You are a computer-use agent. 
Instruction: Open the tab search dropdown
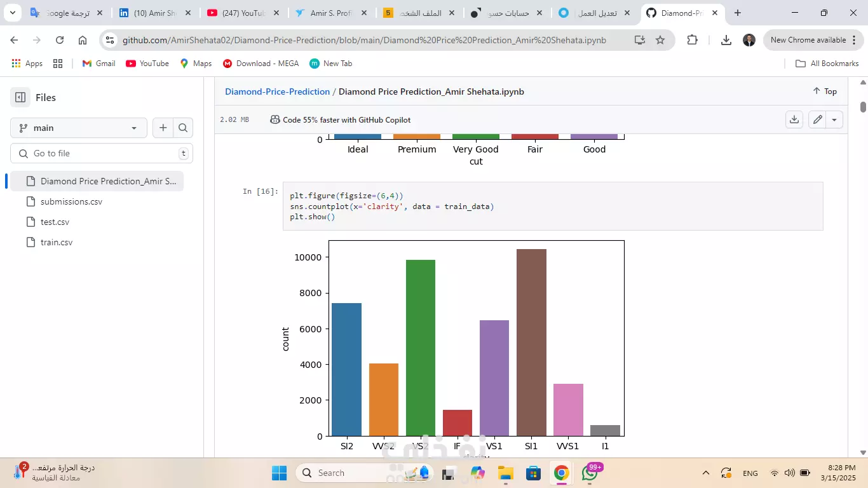point(12,13)
